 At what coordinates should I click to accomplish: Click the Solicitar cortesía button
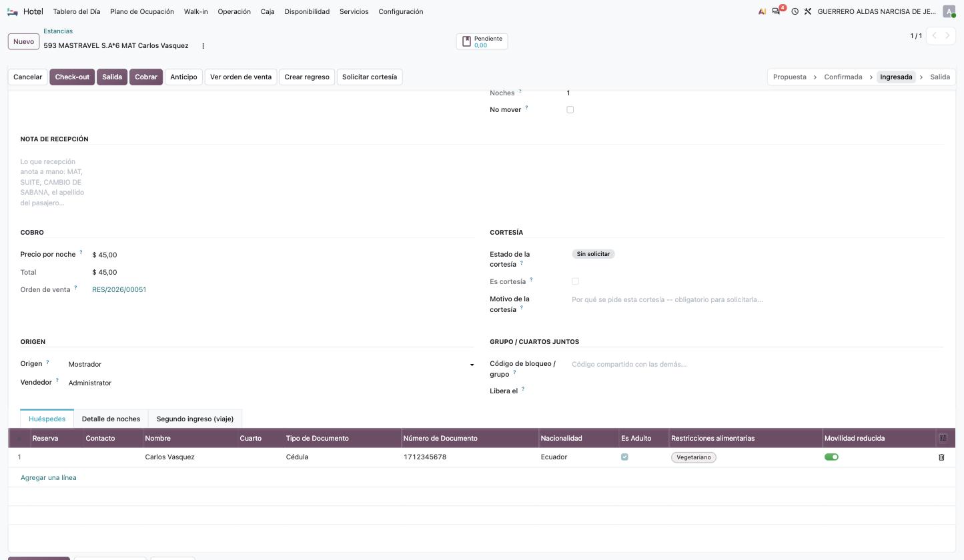click(370, 77)
